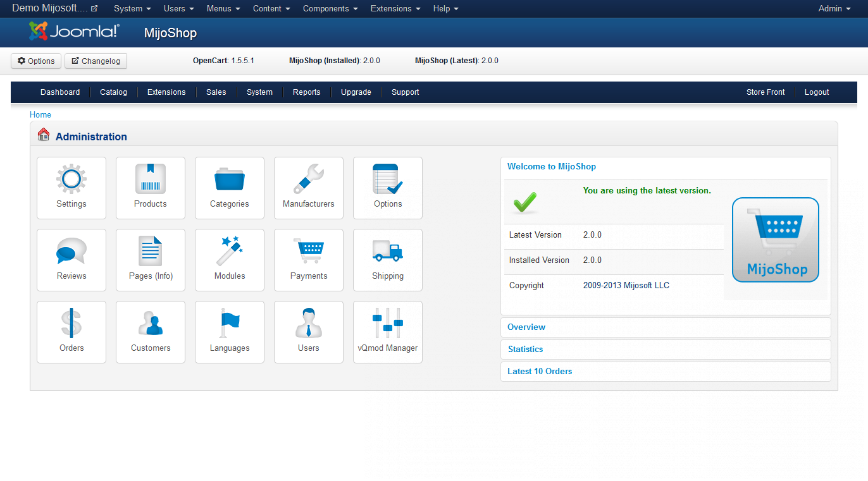Expand the Statistics section
This screenshot has width=868, height=481.
point(525,350)
